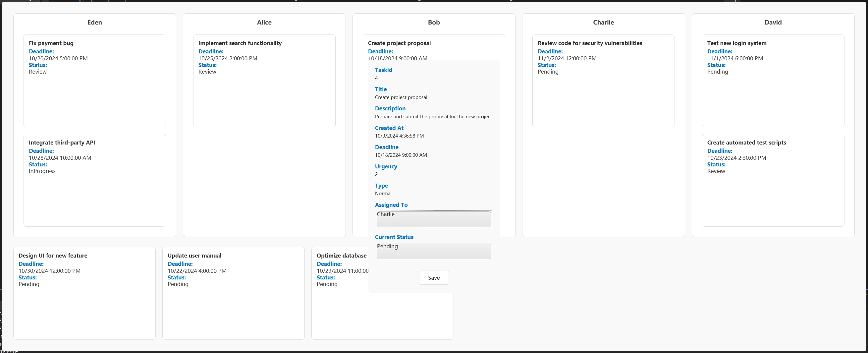Viewport: 868px width, 353px height.
Task: Click the task Description text in popup
Action: tap(433, 117)
